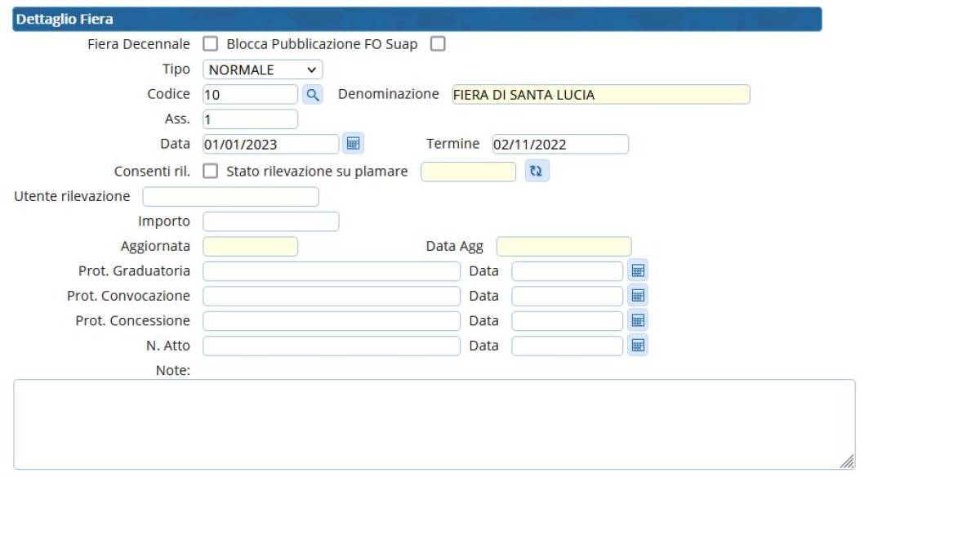Screen dimensions: 980x536
Task: Grab the Note textarea resize handle
Action: point(847,462)
